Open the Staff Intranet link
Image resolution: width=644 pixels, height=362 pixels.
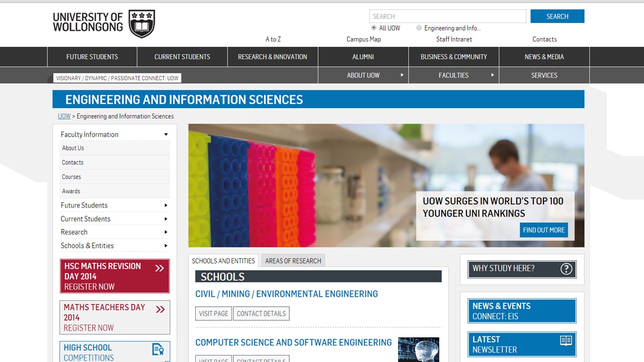click(x=454, y=39)
